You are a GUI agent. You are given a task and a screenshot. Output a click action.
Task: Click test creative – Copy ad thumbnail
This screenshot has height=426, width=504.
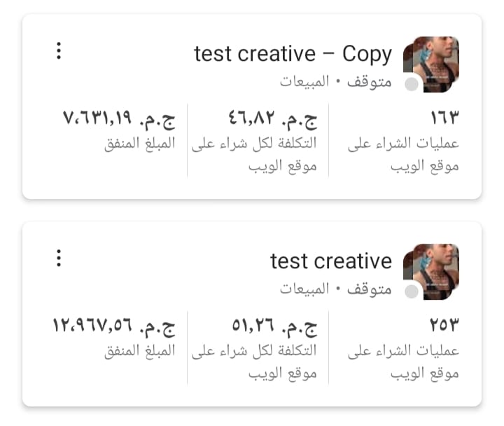tap(431, 64)
